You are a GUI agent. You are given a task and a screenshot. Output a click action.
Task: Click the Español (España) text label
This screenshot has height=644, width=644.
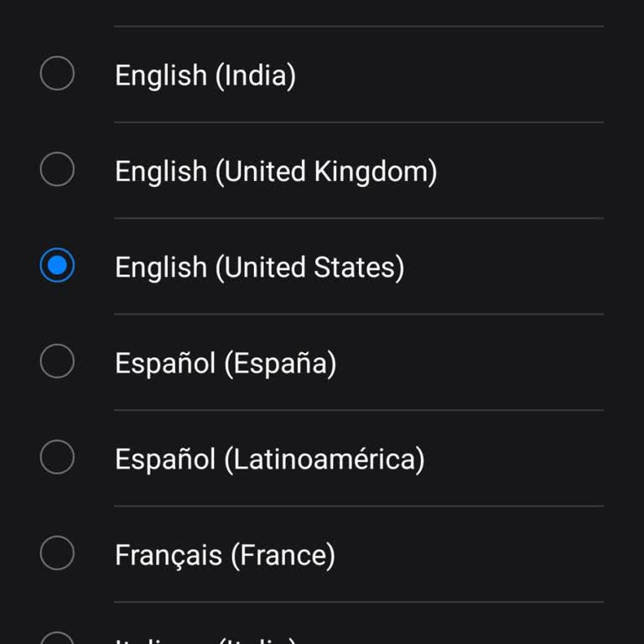tap(226, 363)
